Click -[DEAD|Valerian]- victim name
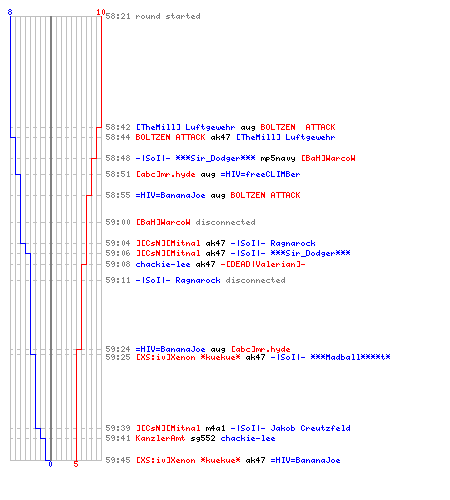The image size is (450, 500). click(263, 264)
